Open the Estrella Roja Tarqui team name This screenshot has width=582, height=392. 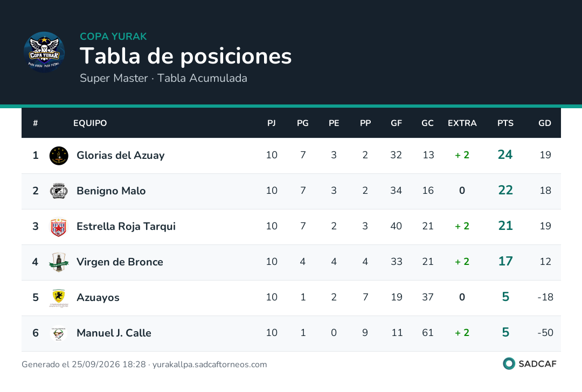click(126, 227)
